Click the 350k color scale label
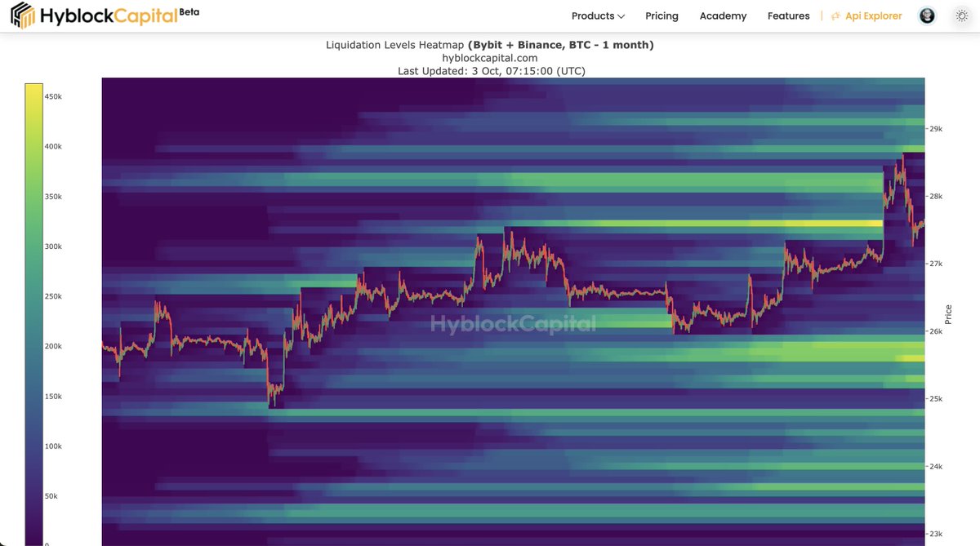The width and height of the screenshot is (980, 546). pos(53,197)
